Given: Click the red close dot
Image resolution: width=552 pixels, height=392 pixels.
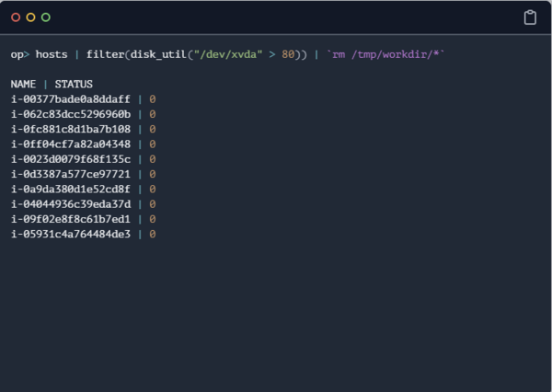Looking at the screenshot, I should point(16,17).
